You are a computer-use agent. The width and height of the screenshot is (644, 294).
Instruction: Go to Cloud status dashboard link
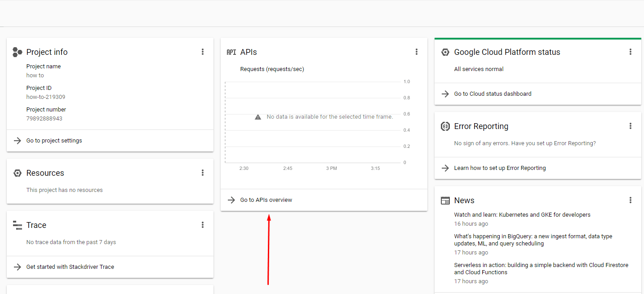point(493,94)
